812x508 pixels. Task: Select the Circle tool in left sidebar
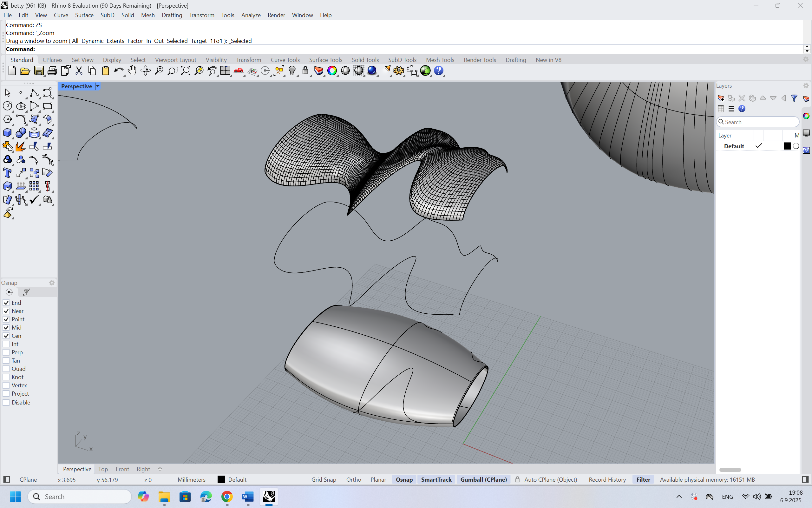(x=7, y=106)
